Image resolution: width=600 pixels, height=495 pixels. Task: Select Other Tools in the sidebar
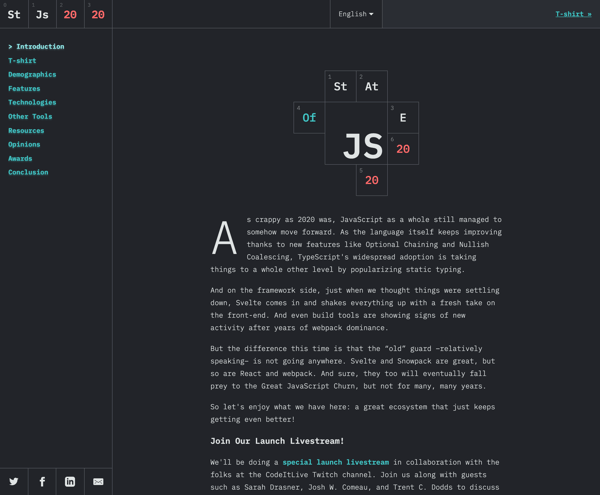point(30,116)
